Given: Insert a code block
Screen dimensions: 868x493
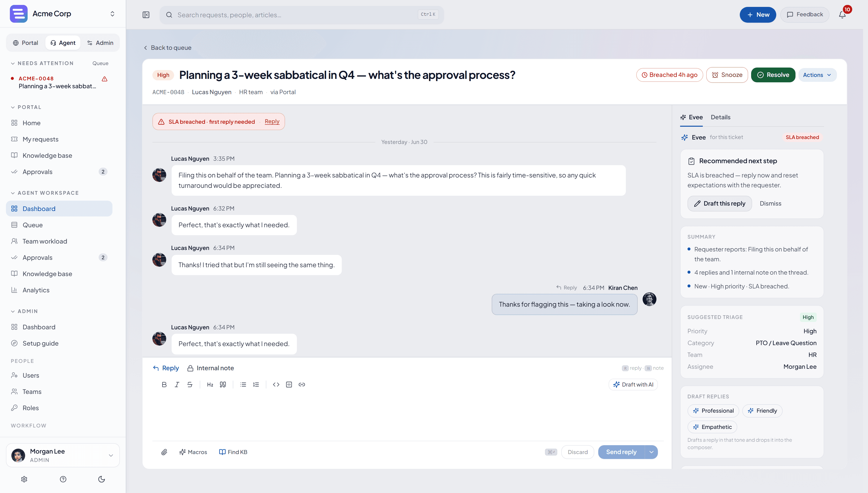Looking at the screenshot, I should pyautogui.click(x=289, y=384).
